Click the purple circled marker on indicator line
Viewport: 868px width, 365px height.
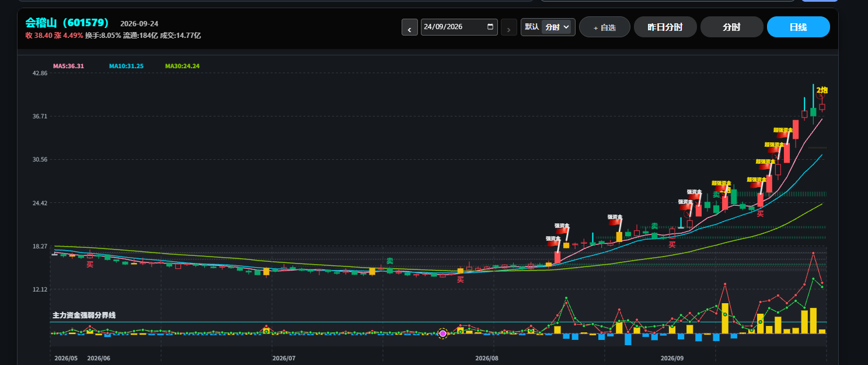point(442,334)
